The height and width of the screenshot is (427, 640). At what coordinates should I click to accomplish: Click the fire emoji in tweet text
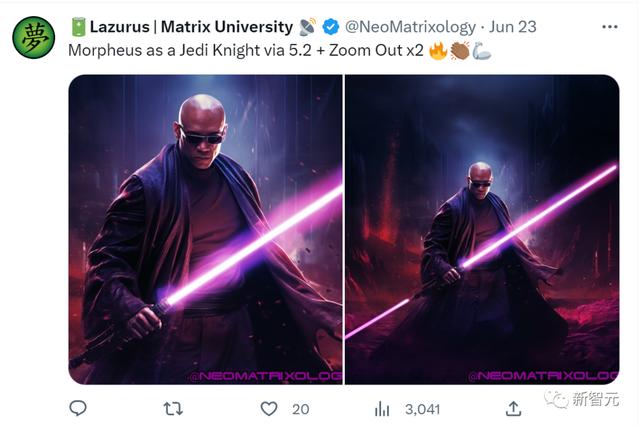tap(438, 48)
